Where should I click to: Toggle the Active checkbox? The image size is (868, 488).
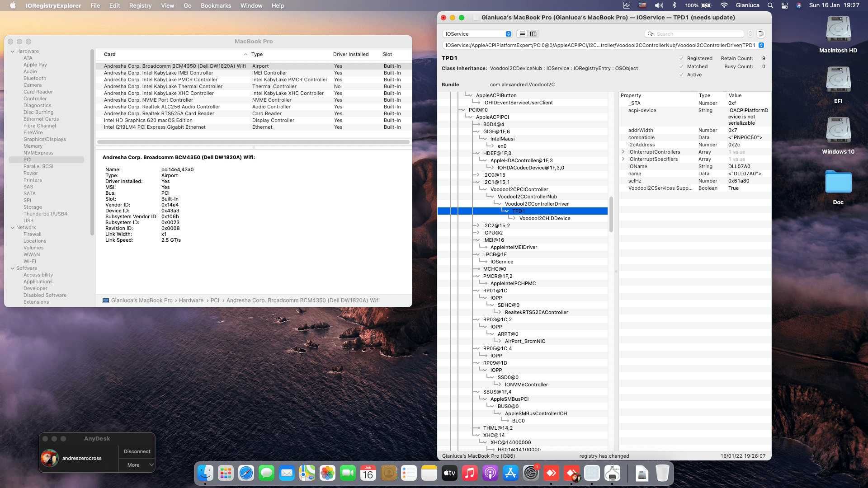(x=681, y=75)
